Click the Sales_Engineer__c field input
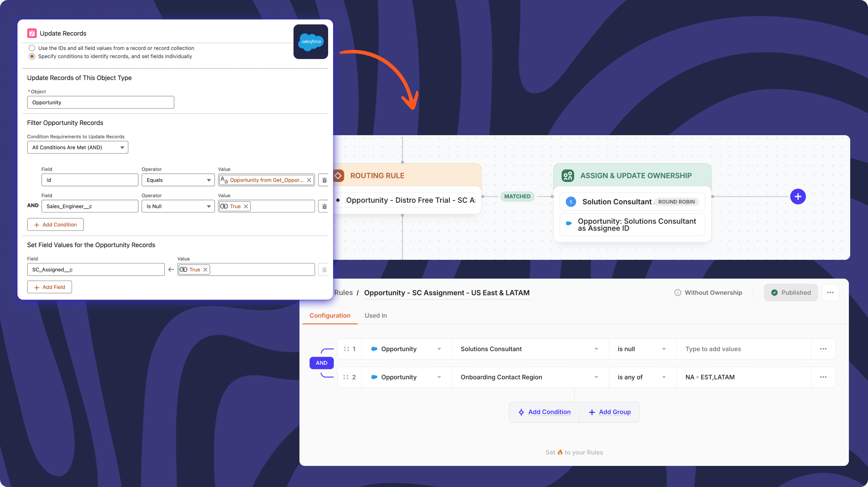868x487 pixels. point(90,206)
